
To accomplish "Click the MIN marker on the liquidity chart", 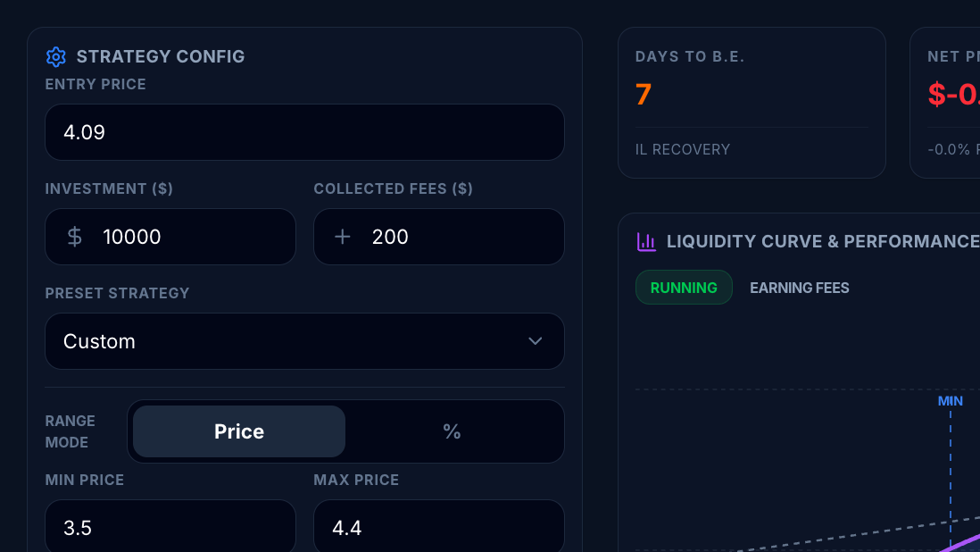I will click(951, 401).
